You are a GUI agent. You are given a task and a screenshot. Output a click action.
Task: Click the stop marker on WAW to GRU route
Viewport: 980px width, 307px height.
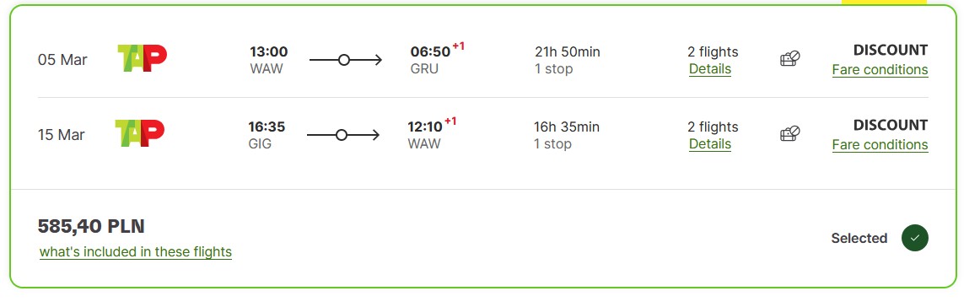pyautogui.click(x=344, y=60)
